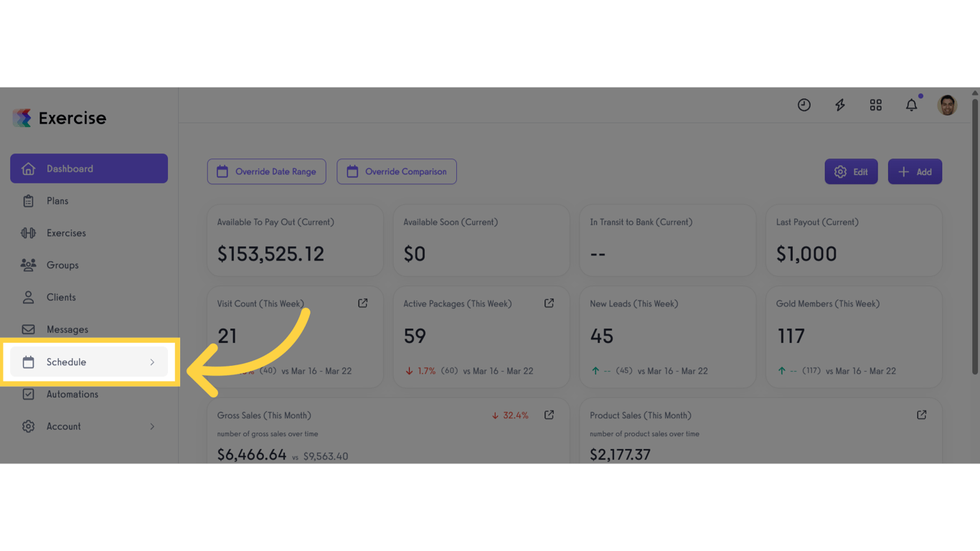Open Override Comparison picker

(397, 171)
